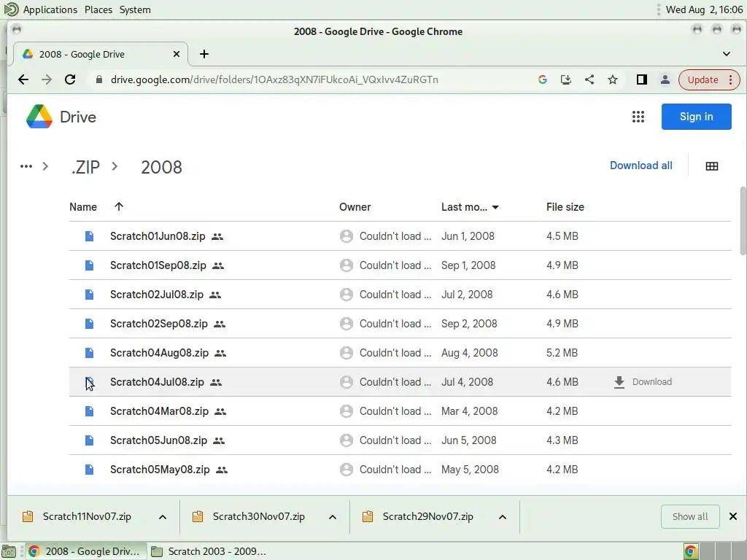Expand Scratch11Nov07.zip download options

point(163,517)
